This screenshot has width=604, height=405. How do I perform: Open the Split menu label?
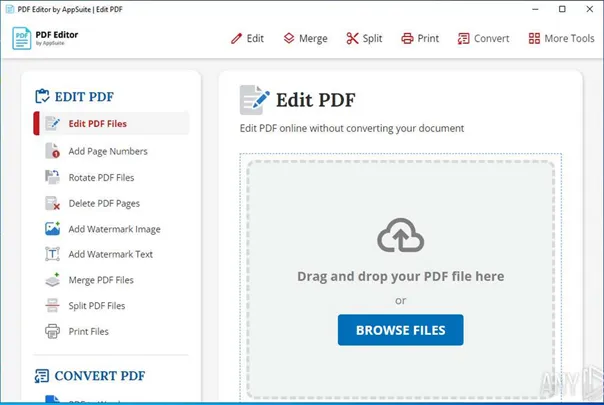point(372,39)
